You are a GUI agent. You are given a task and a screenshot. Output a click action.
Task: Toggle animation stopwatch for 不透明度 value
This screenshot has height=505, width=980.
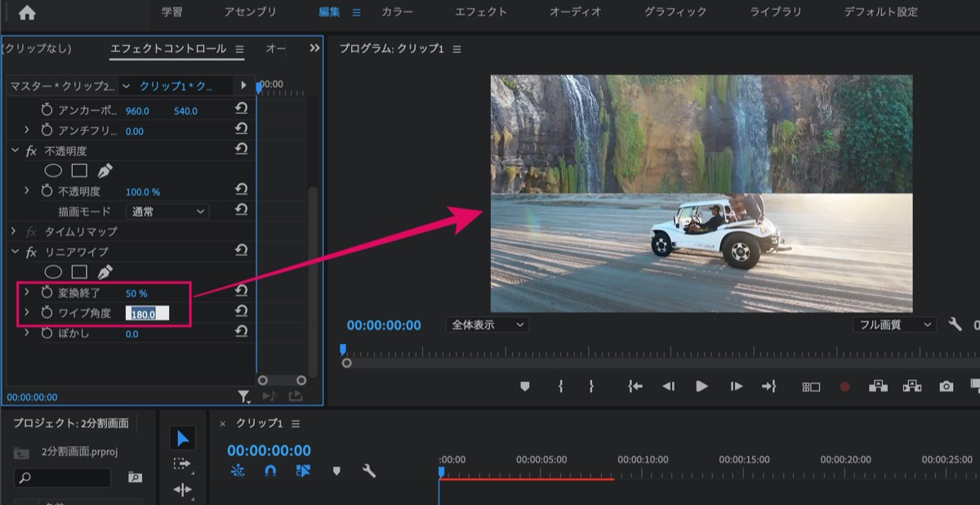[47, 191]
